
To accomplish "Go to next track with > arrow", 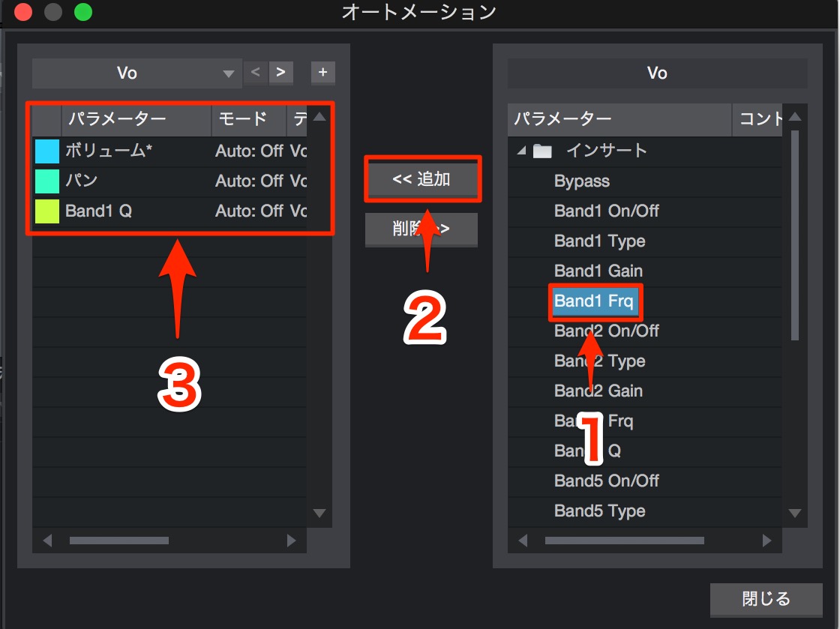I will [x=280, y=72].
